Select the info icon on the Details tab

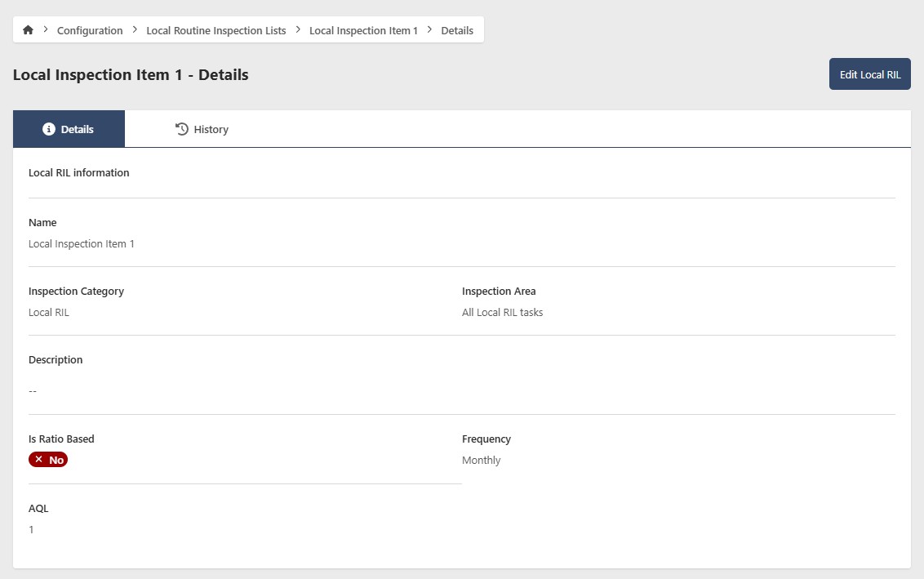click(48, 128)
